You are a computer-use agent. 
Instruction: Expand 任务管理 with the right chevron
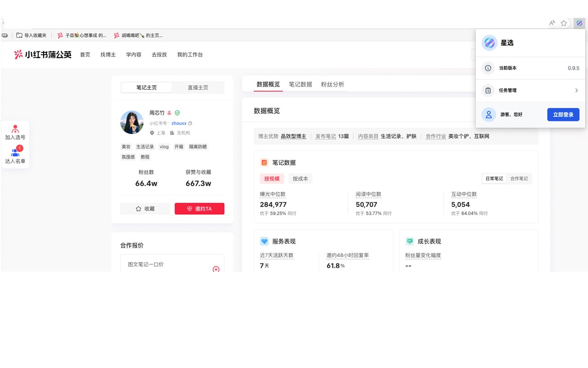(x=577, y=91)
